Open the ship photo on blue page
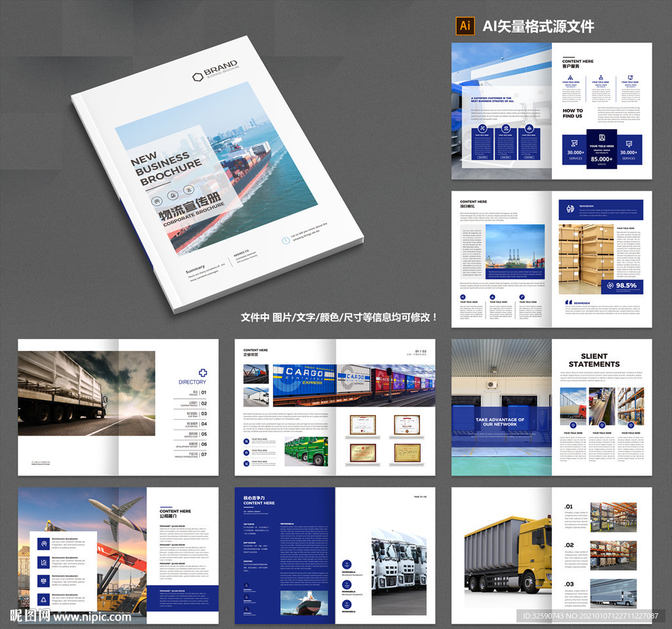This screenshot has height=629, width=672. pyautogui.click(x=304, y=603)
